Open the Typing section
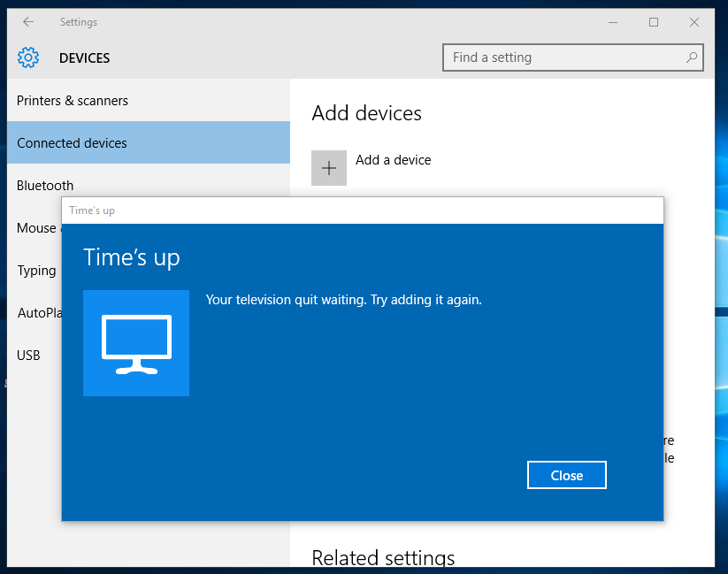 click(x=35, y=271)
